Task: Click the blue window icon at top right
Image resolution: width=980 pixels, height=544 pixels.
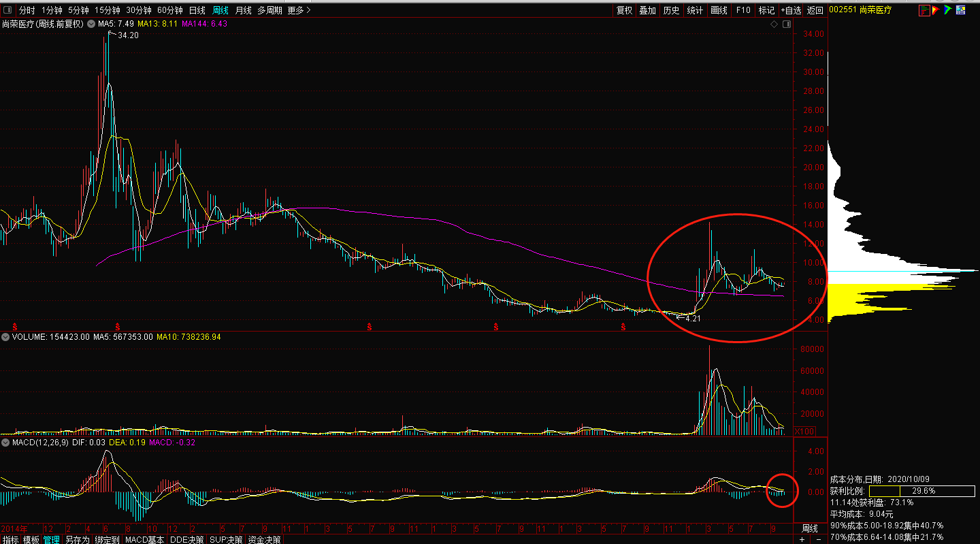Action: pos(960,10)
